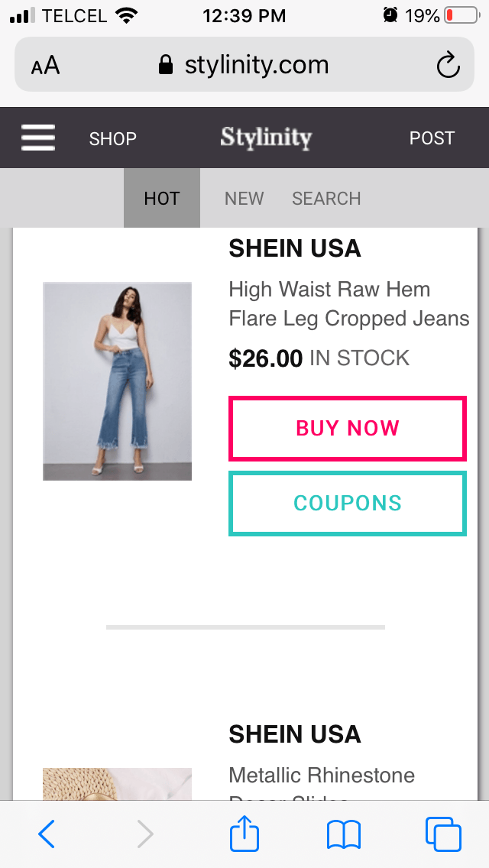Tap the stylinity.com address field
489x868 pixels.
(x=244, y=65)
